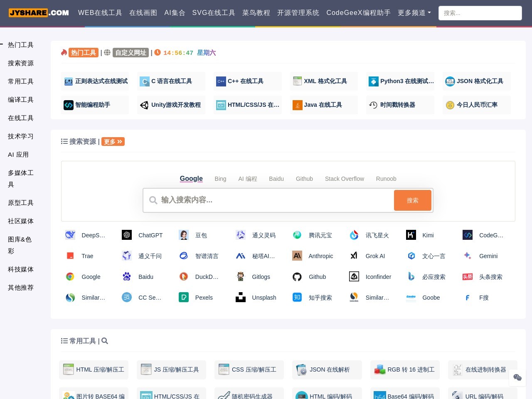Screen dimensions: 532x399
Task: Open C++ 在线工具 link
Action: [248, 81]
